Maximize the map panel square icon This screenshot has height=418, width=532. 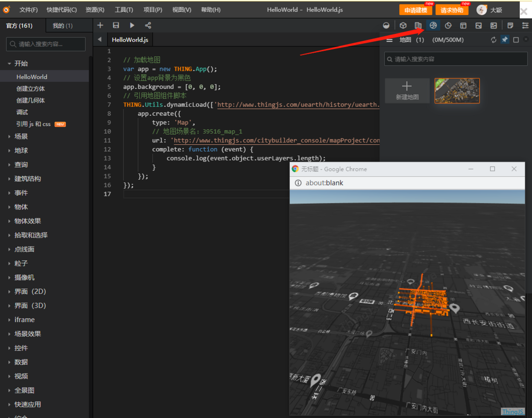516,40
